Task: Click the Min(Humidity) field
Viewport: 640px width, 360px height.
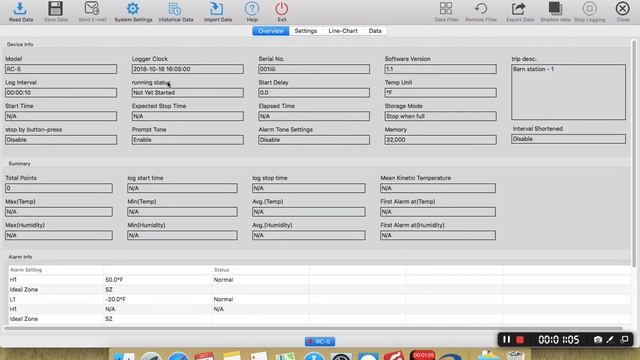Action: tap(182, 236)
